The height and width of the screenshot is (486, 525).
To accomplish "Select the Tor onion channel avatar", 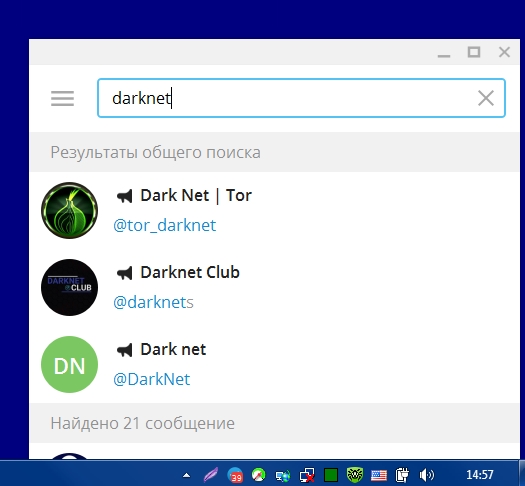I will pos(69,210).
